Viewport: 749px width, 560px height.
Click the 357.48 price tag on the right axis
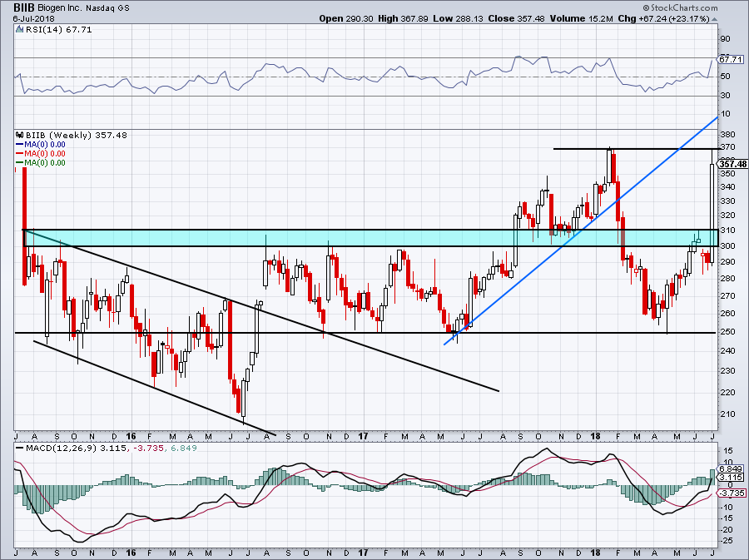coord(732,164)
